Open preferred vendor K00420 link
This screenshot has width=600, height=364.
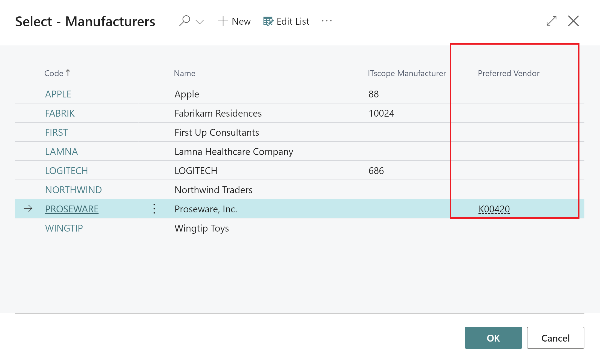coord(494,209)
